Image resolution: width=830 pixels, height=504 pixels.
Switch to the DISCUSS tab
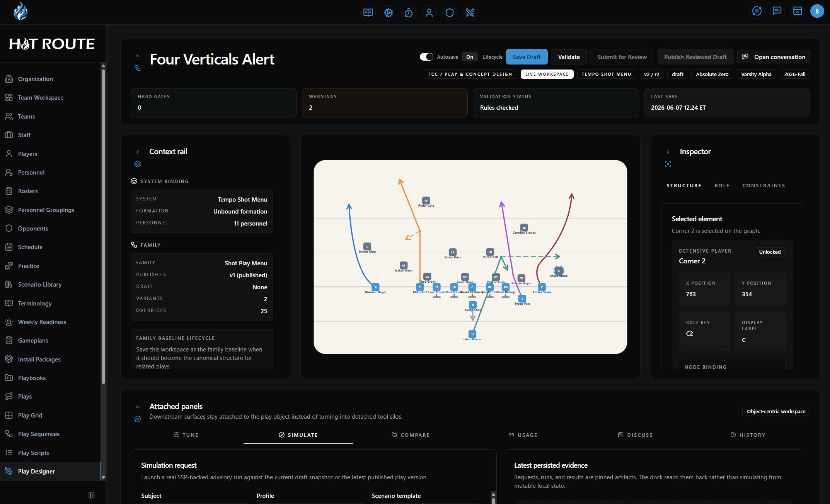point(635,435)
